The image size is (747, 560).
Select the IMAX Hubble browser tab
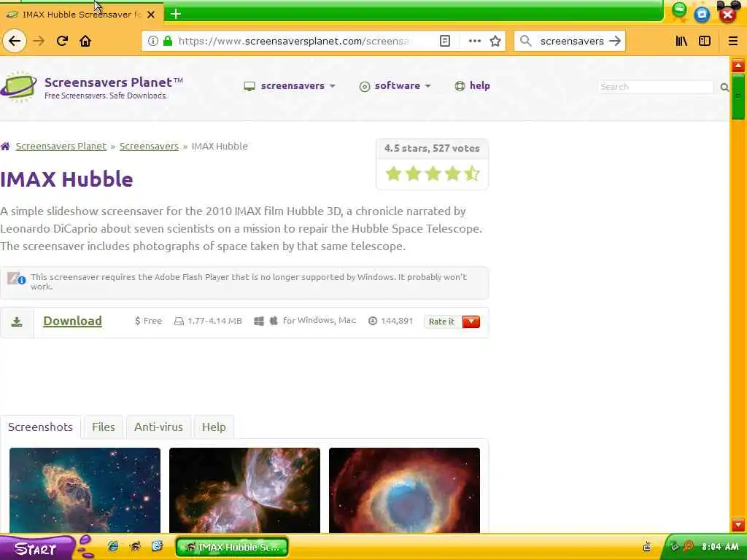click(81, 15)
